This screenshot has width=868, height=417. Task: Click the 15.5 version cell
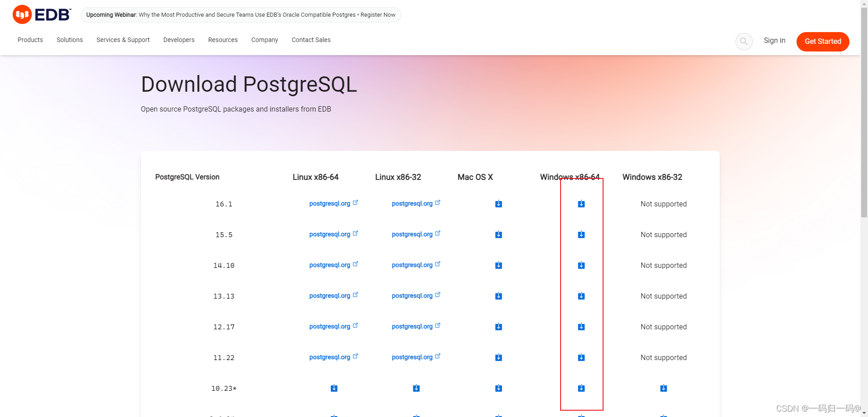tap(224, 235)
